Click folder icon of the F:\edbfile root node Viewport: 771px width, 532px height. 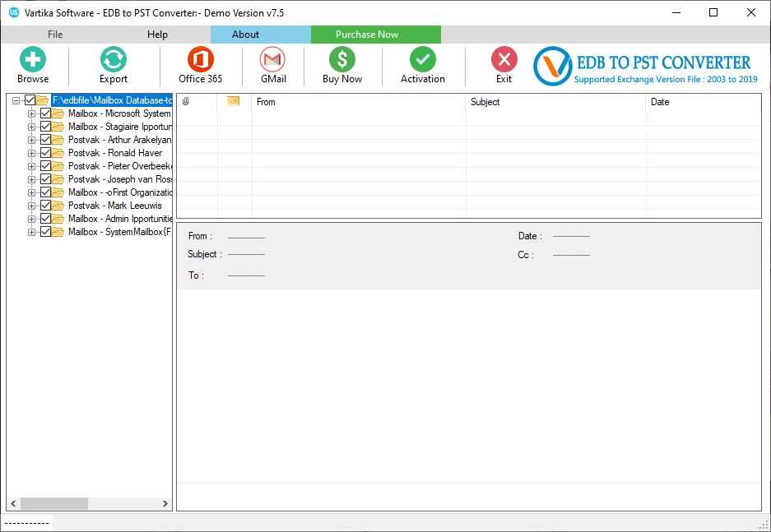point(42,100)
